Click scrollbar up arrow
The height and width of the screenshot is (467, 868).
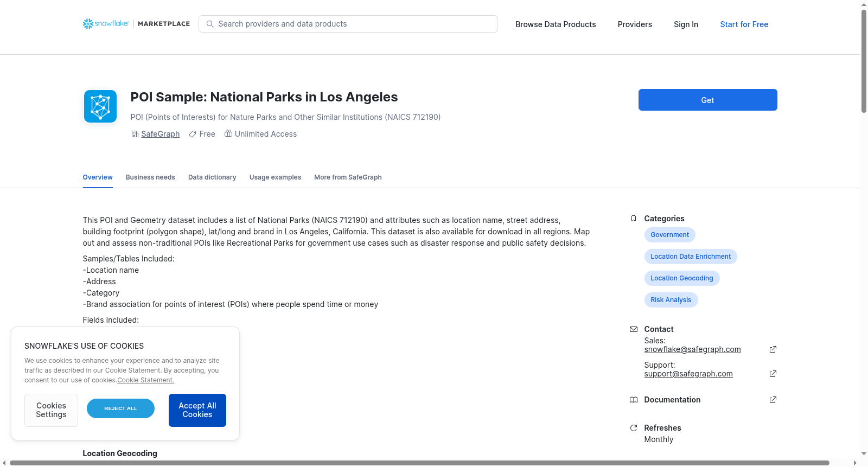click(x=864, y=4)
